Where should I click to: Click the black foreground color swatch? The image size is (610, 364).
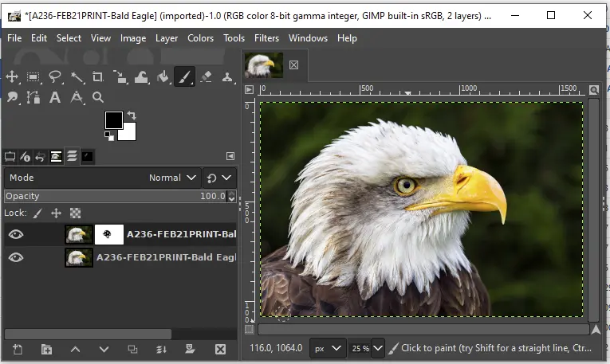click(x=114, y=120)
